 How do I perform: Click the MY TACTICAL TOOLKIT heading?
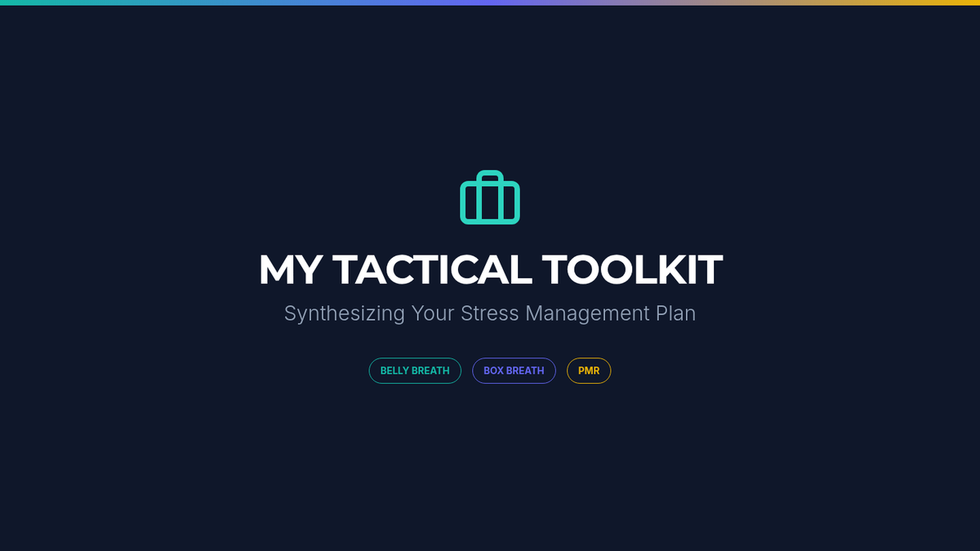coord(490,270)
